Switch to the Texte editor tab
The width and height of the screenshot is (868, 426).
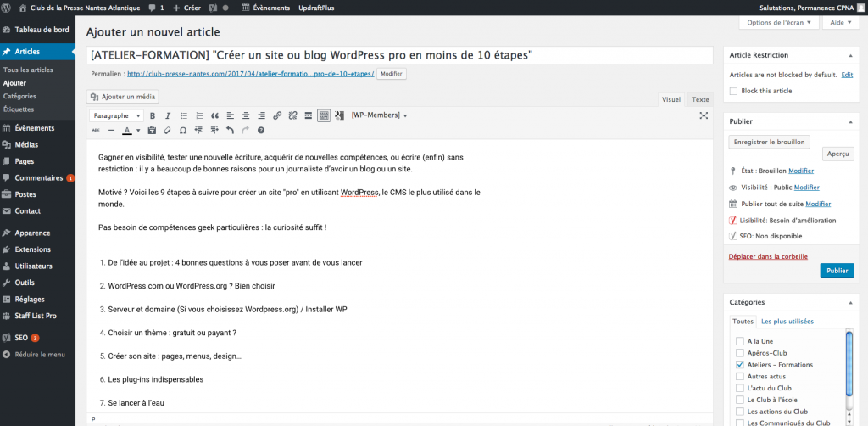pos(700,99)
